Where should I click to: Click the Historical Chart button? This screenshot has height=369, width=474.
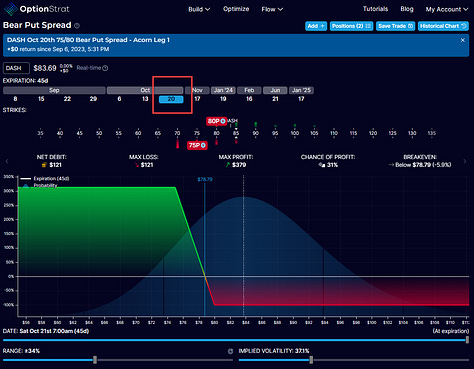[x=443, y=26]
